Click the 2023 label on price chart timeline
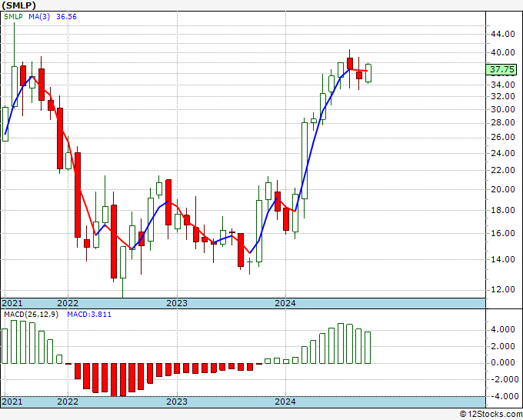The image size is (523, 420). click(177, 303)
